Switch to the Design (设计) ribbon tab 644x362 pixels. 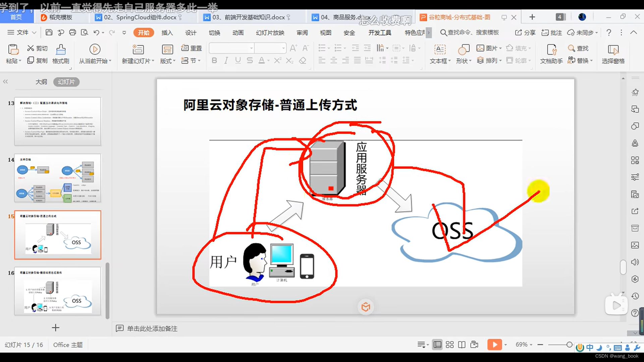tap(191, 33)
